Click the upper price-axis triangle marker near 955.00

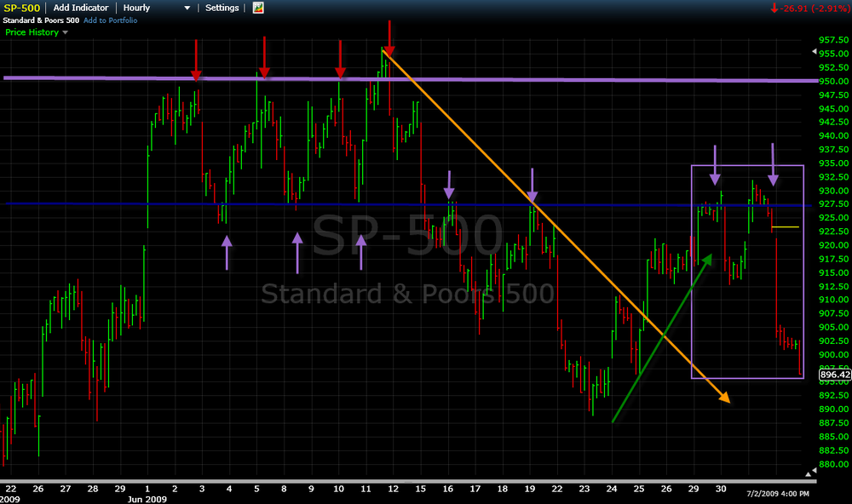[814, 52]
